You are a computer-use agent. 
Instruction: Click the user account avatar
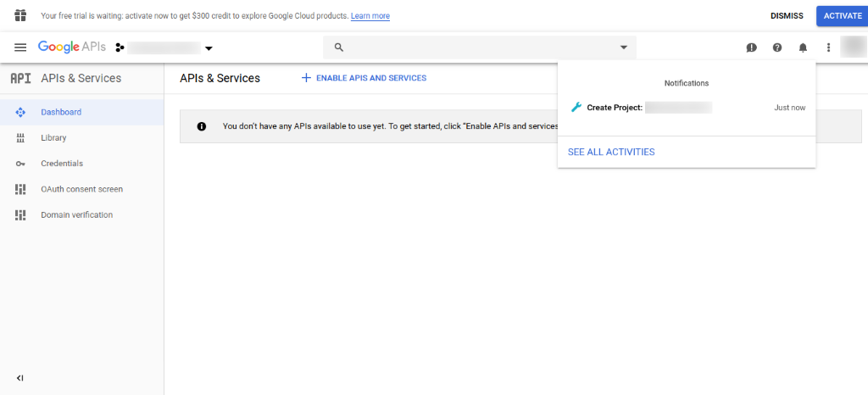[853, 47]
